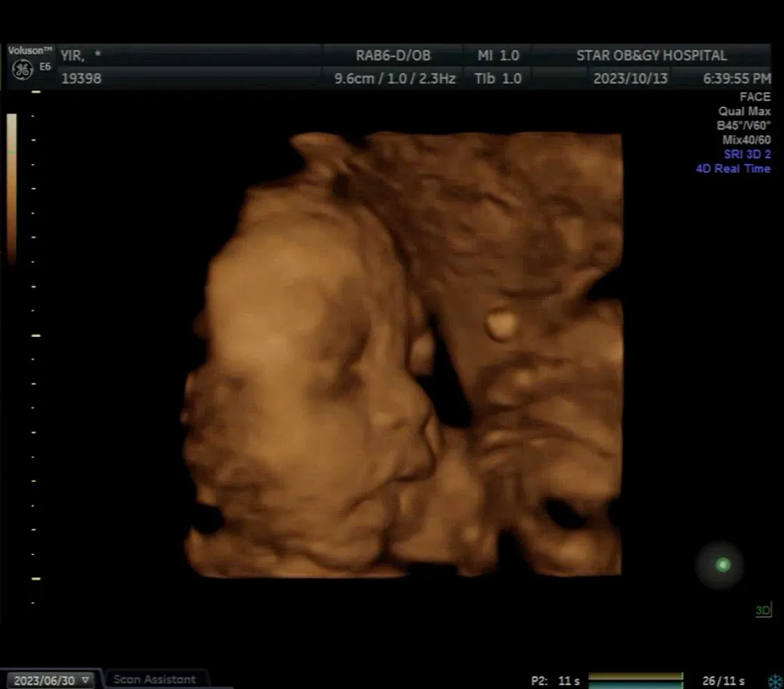784x689 pixels.
Task: Click the gray-to-sepia color map bar
Action: coord(12,188)
